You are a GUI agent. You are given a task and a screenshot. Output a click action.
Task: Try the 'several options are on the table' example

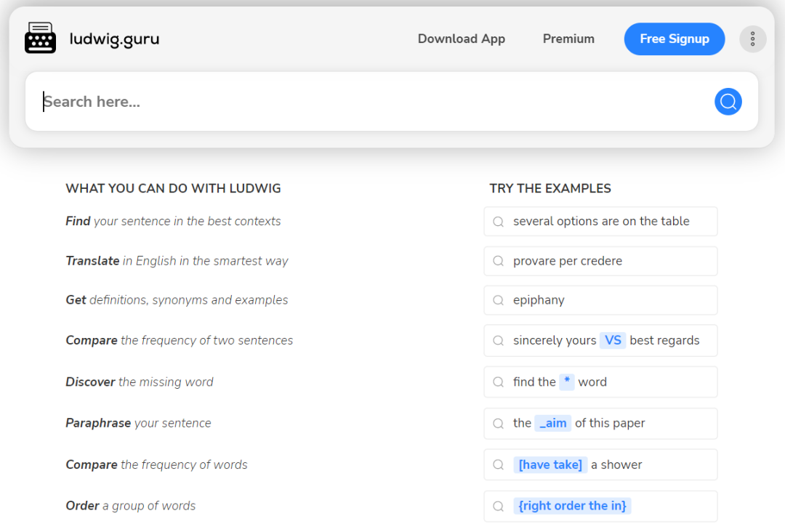(x=600, y=222)
